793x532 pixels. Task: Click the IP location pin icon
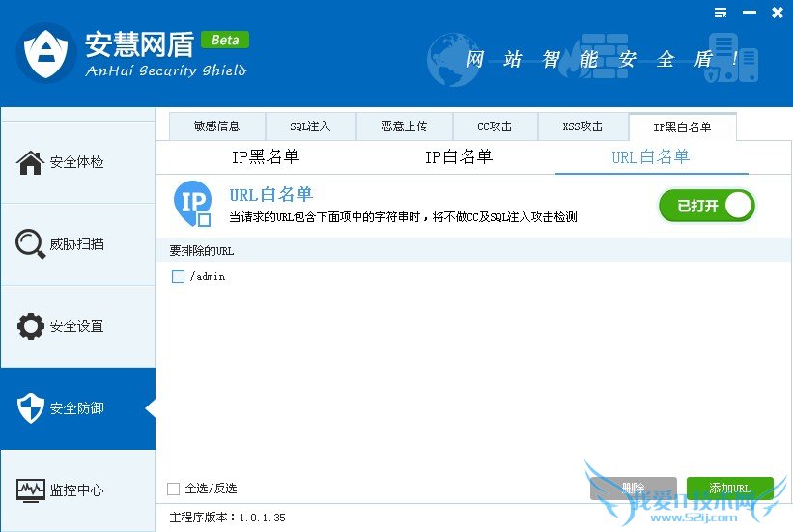click(x=192, y=204)
